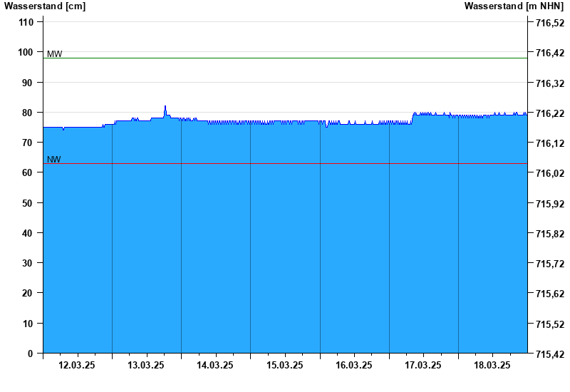Click the MW mean water label
This screenshot has width=570, height=392.
(55, 54)
